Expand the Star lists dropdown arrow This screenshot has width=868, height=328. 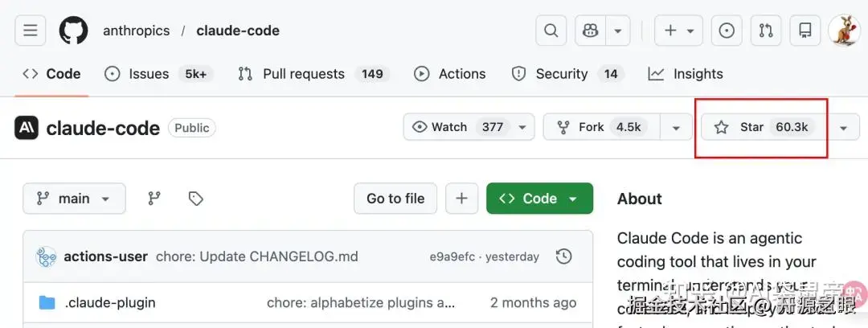coord(843,127)
